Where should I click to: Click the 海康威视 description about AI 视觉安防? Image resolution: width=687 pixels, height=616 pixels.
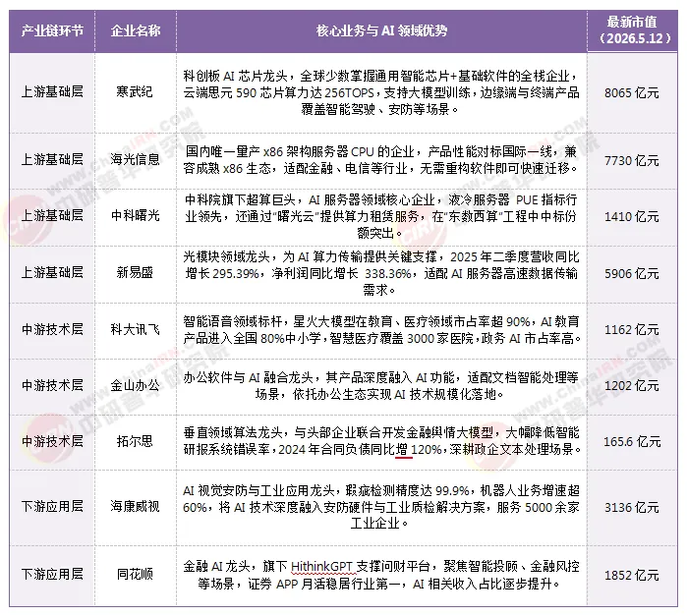381,507
